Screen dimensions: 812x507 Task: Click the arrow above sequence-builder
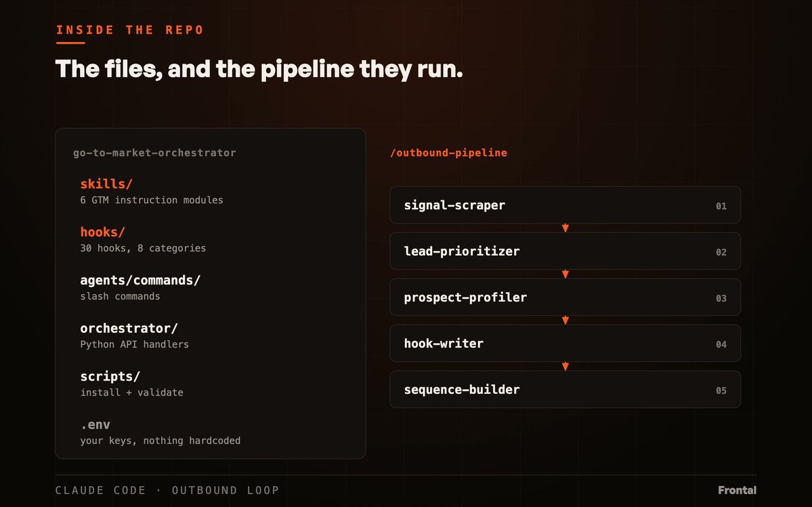coord(565,366)
